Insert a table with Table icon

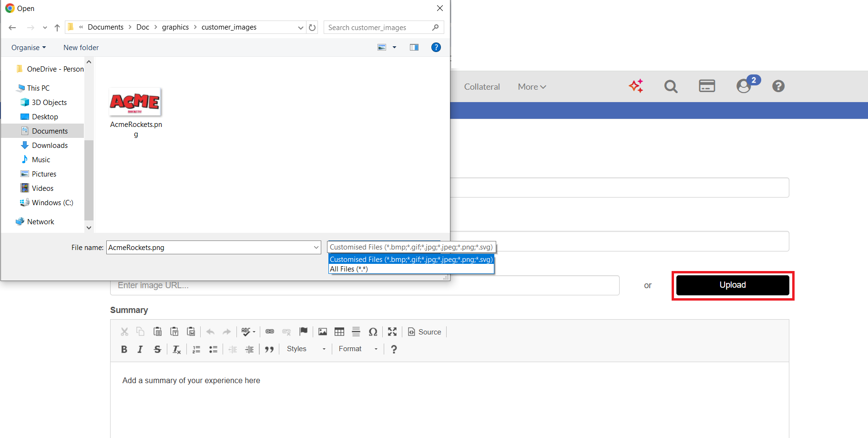(x=339, y=332)
